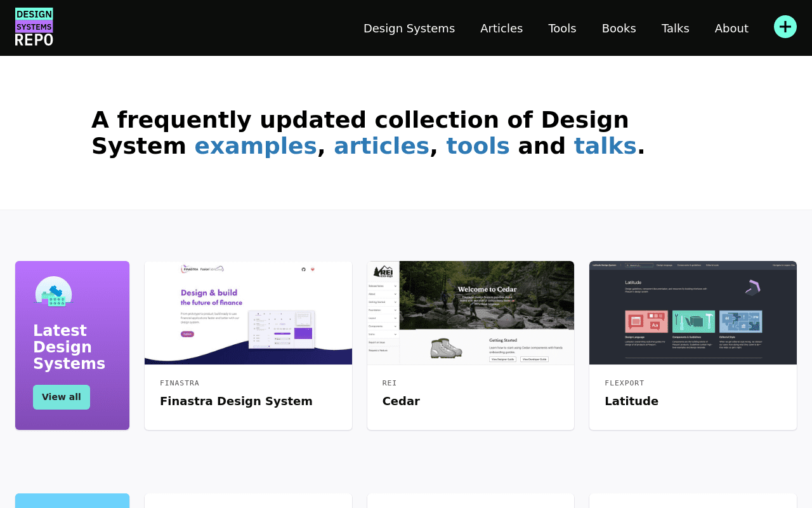This screenshot has height=508, width=812.
Task: Open Flexport Latitude preview thumbnail
Action: 693,313
